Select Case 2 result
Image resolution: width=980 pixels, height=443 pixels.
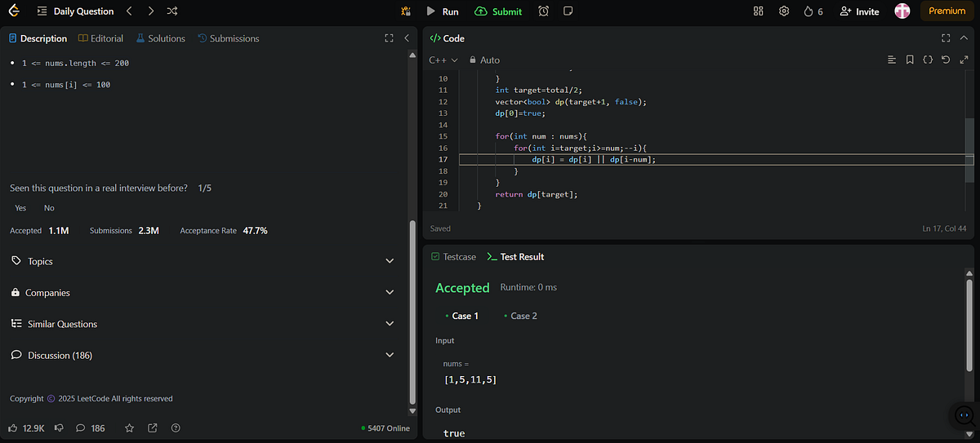[x=521, y=316]
